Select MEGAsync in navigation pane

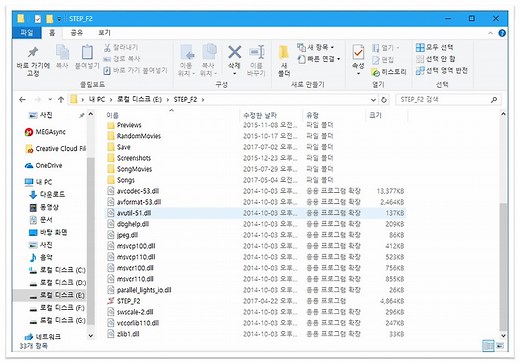click(x=45, y=132)
